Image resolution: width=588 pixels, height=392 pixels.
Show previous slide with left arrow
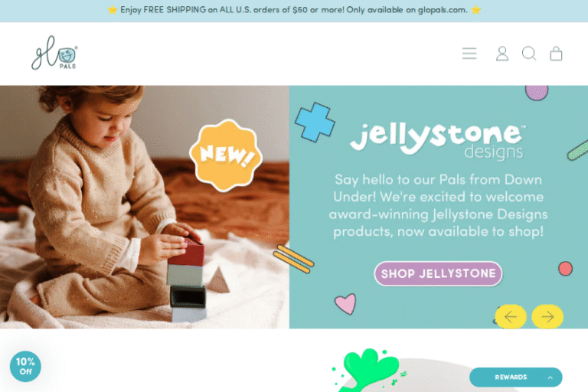511,317
